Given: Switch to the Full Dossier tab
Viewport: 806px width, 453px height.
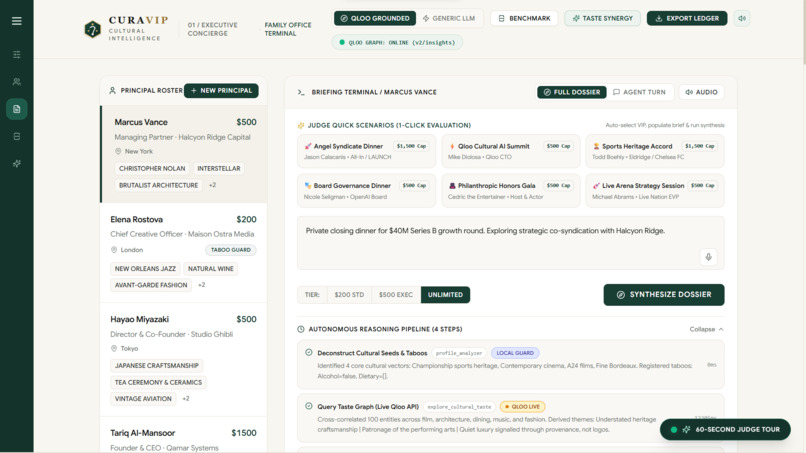Looking at the screenshot, I should [572, 92].
